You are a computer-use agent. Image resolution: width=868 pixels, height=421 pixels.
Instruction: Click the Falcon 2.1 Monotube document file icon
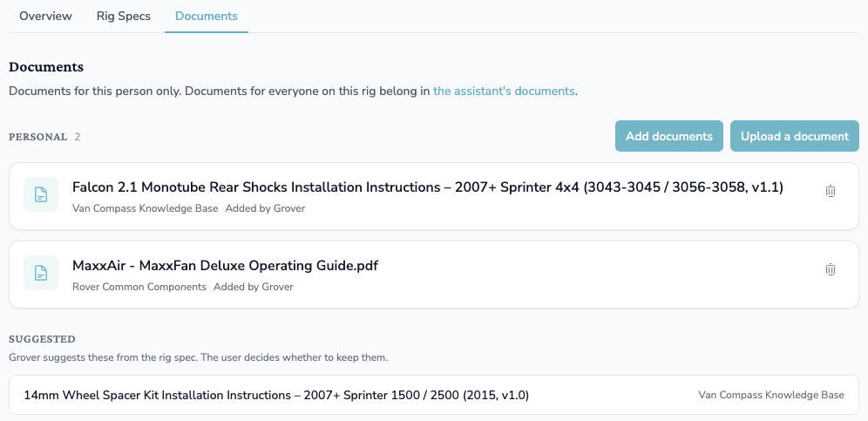coord(41,194)
